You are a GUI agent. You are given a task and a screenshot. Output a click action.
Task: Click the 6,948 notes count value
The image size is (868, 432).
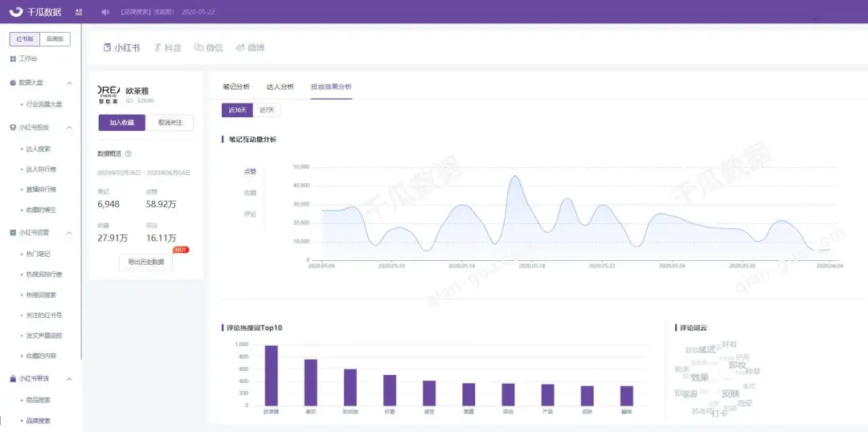pyautogui.click(x=108, y=205)
